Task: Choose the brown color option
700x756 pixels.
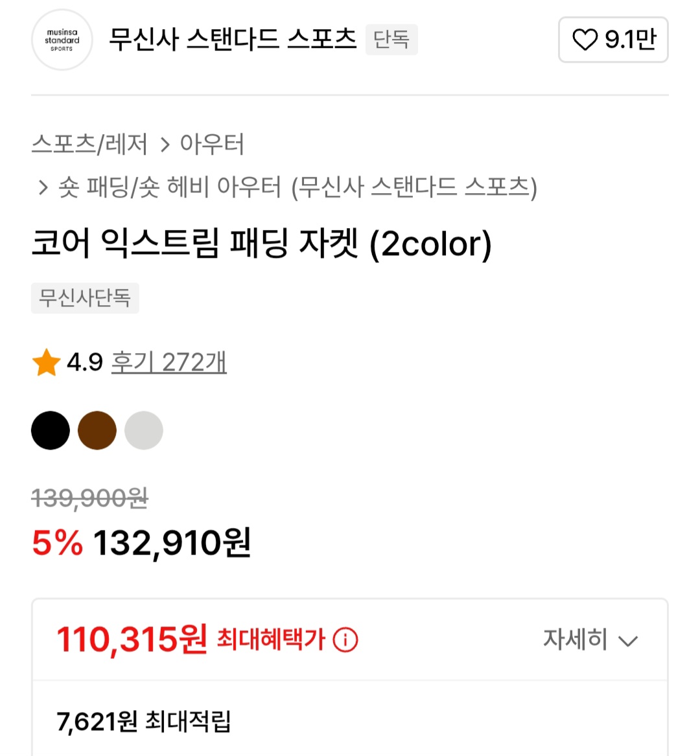Action: [97, 430]
